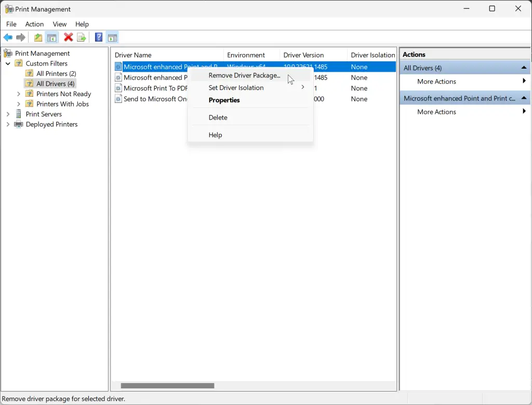The image size is (532, 405).
Task: Expand the Print Servers node
Action: pos(7,114)
